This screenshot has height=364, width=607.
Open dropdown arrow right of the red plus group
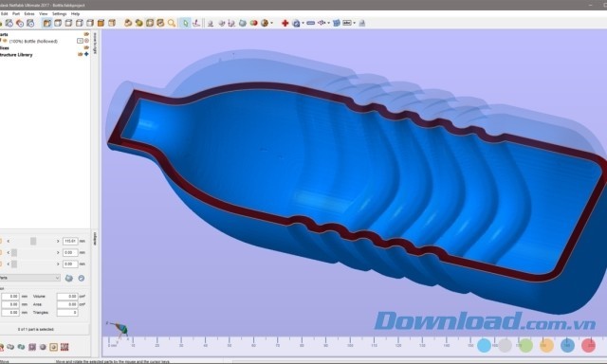coord(303,23)
